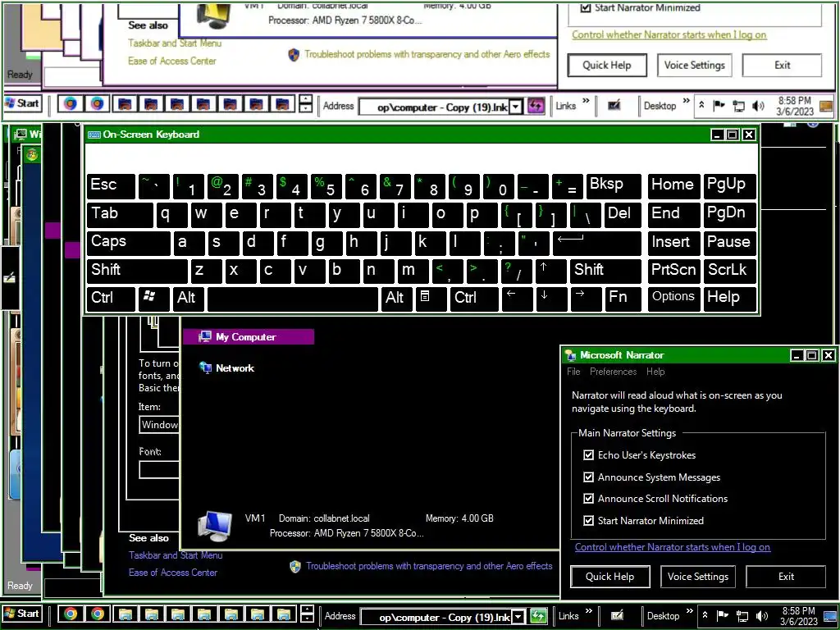840x630 pixels.
Task: Click the clock showing 8:58 PM on bottom taskbar
Action: tap(799, 616)
